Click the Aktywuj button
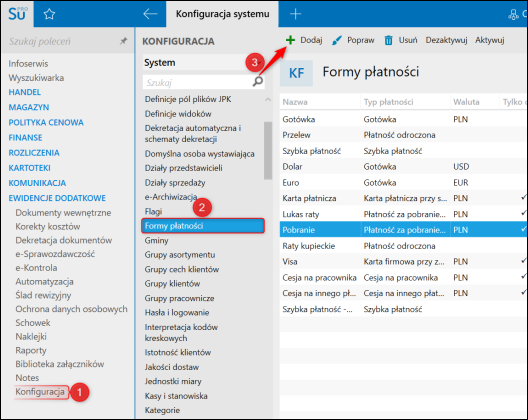 489,40
